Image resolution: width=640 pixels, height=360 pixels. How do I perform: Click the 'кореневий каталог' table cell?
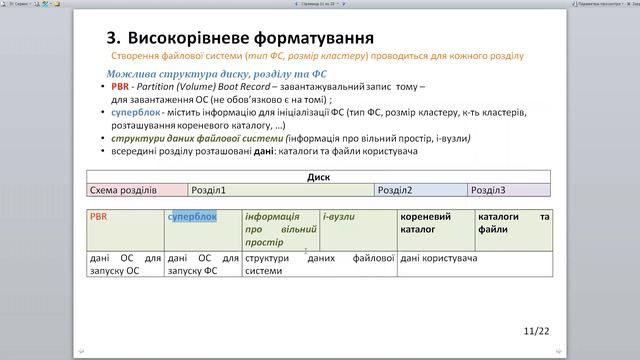click(x=436, y=230)
